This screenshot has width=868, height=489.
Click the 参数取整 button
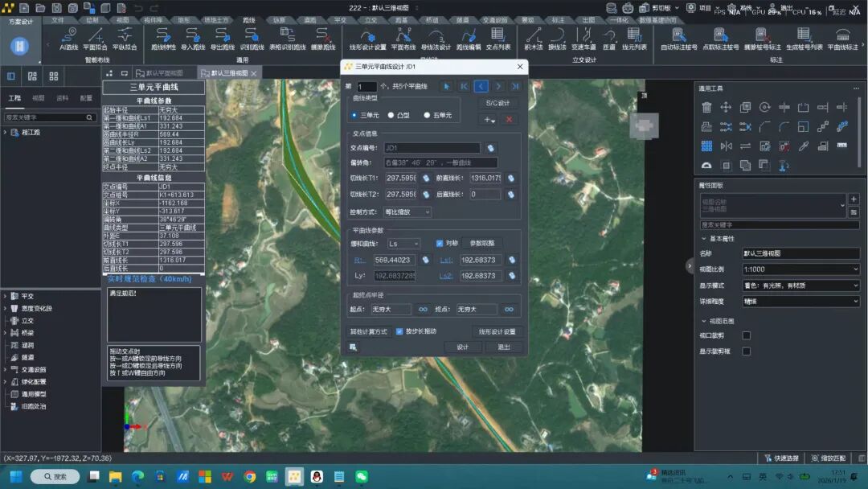click(x=482, y=243)
